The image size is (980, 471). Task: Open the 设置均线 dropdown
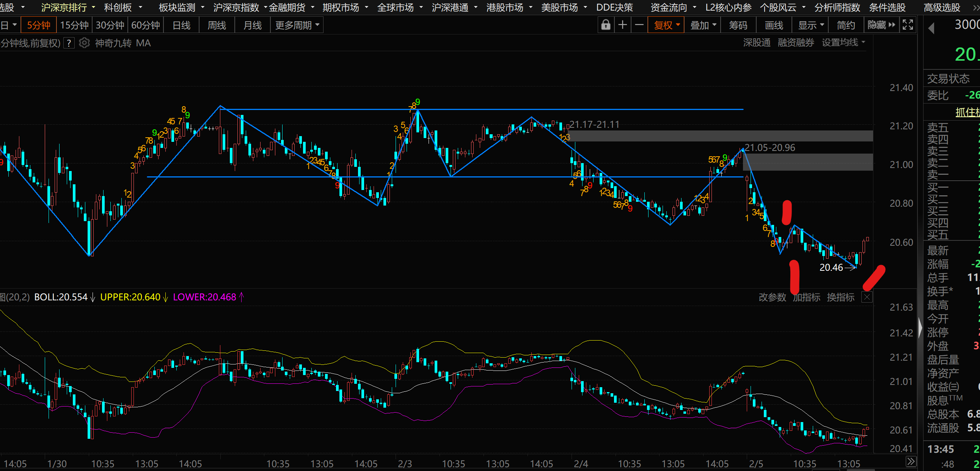(x=843, y=42)
